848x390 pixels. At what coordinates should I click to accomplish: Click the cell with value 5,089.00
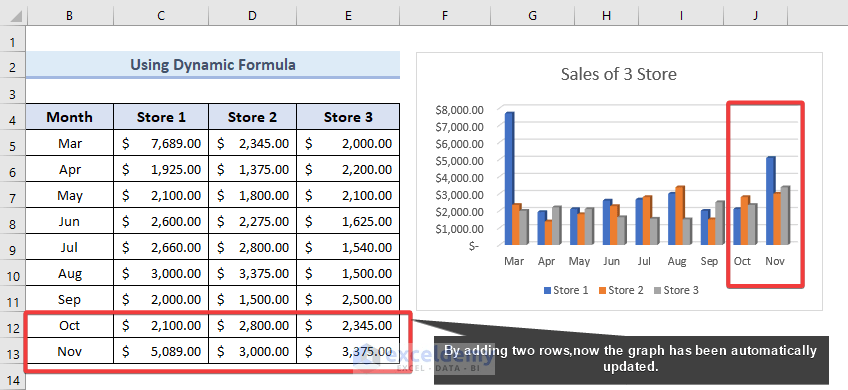tap(161, 352)
